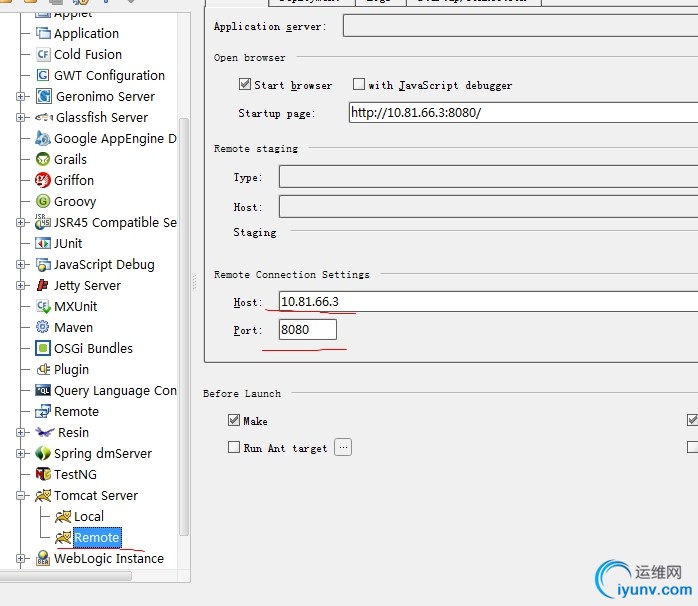
Task: Click the tree panel vertical scrollbar
Action: pos(184,327)
